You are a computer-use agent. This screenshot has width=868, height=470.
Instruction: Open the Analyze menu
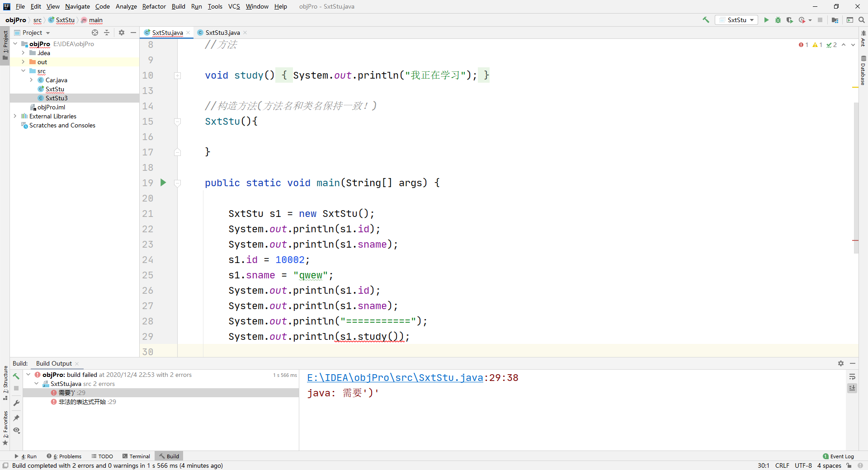pos(126,6)
